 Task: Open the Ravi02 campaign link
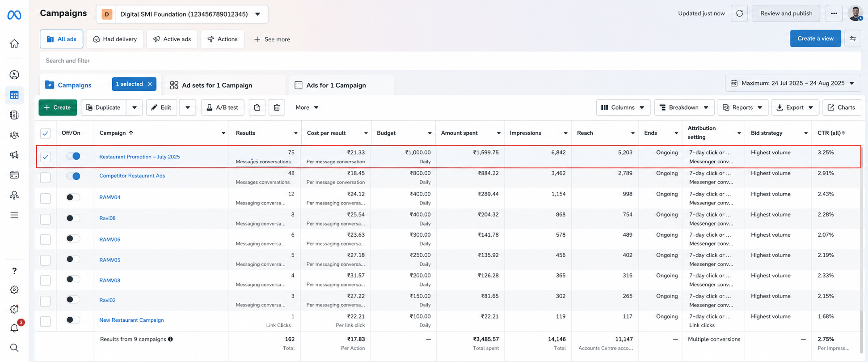click(107, 300)
